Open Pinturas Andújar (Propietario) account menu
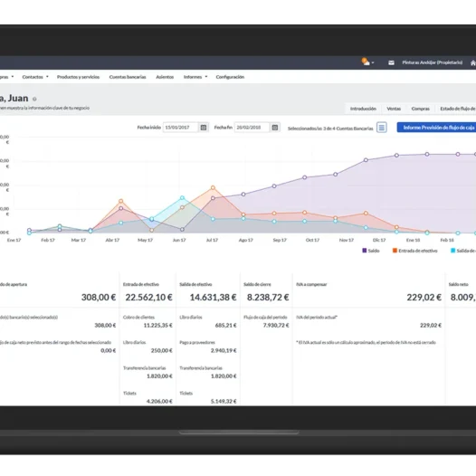 [433, 62]
